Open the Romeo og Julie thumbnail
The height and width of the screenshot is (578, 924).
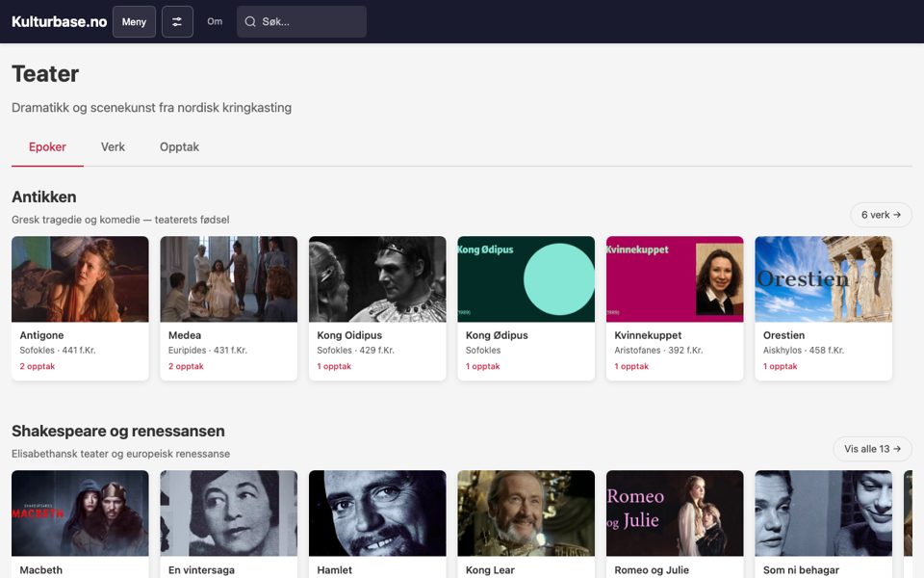(675, 513)
